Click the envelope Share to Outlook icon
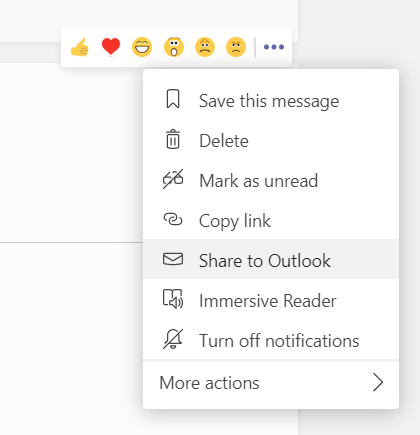This screenshot has width=420, height=435. [173, 259]
